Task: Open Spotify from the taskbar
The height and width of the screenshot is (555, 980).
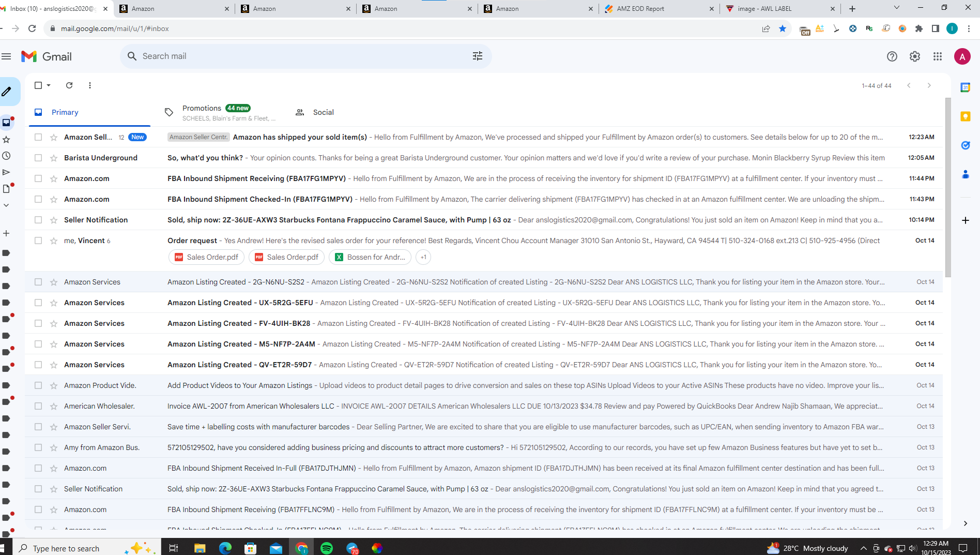Action: click(327, 548)
